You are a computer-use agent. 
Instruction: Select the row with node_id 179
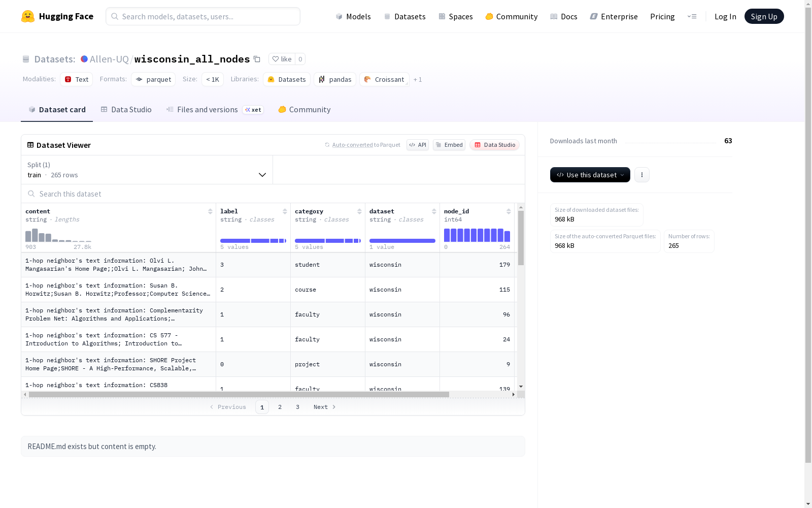pos(268,265)
